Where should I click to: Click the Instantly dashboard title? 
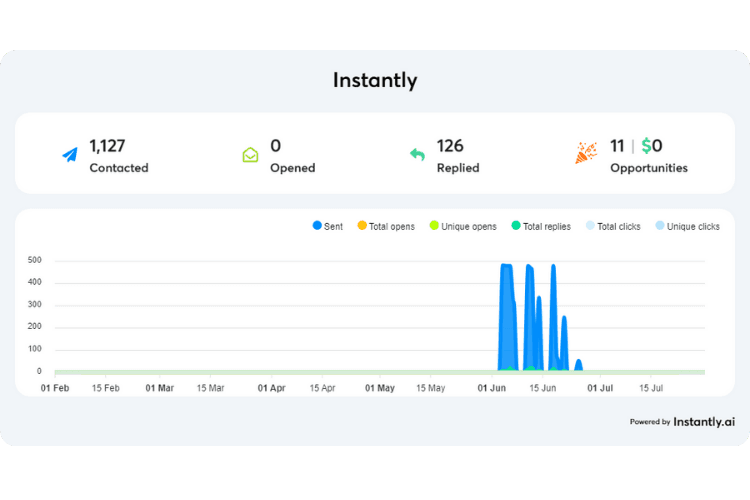pos(375,80)
